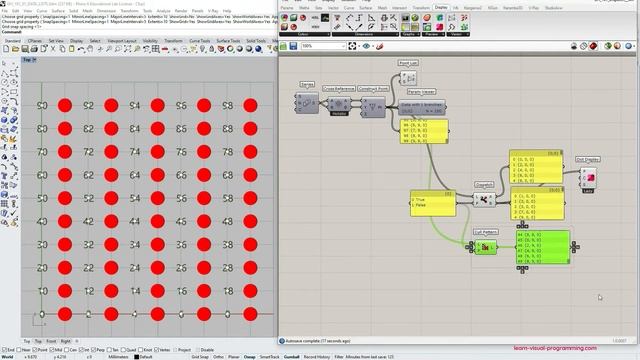Click Undo arrow icon in Rhino toolbar
The image size is (640, 360).
click(81, 49)
